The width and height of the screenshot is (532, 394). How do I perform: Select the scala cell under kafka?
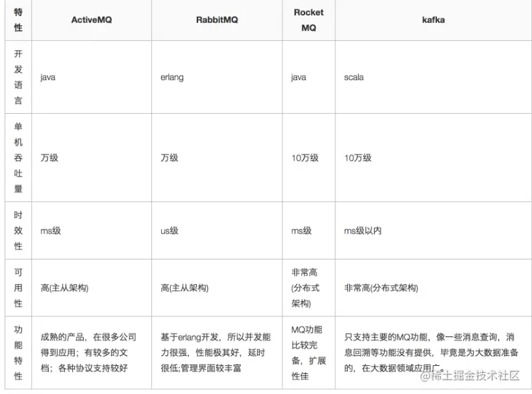[433, 77]
